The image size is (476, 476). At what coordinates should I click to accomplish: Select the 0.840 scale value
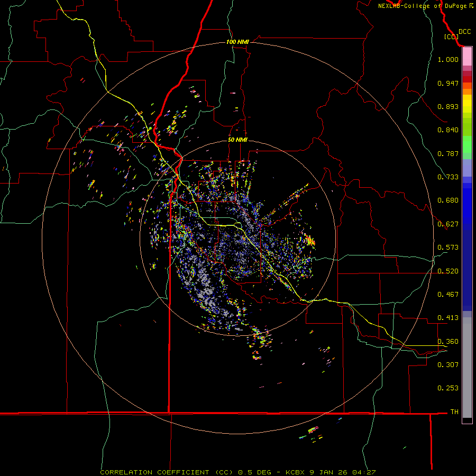[x=448, y=130]
